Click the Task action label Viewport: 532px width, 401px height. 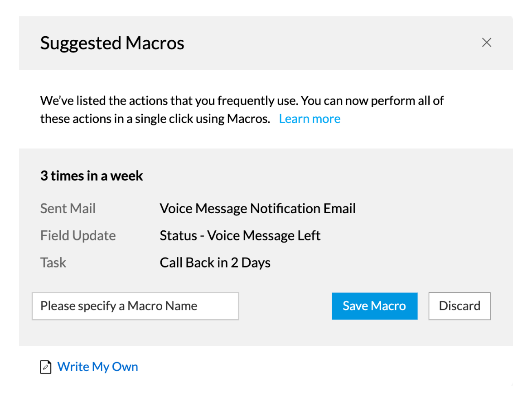(53, 263)
